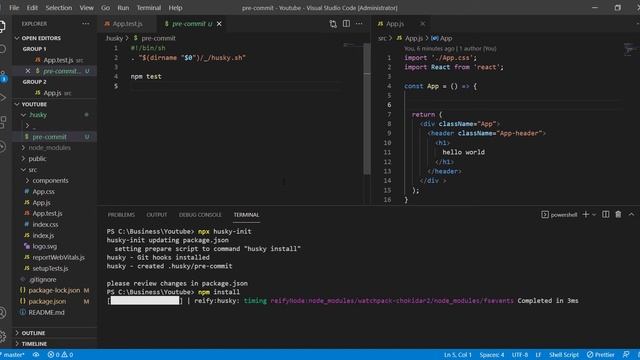Click pre-commit editor vertical scrollbar
The width and height of the screenshot is (640, 360).
(x=367, y=109)
